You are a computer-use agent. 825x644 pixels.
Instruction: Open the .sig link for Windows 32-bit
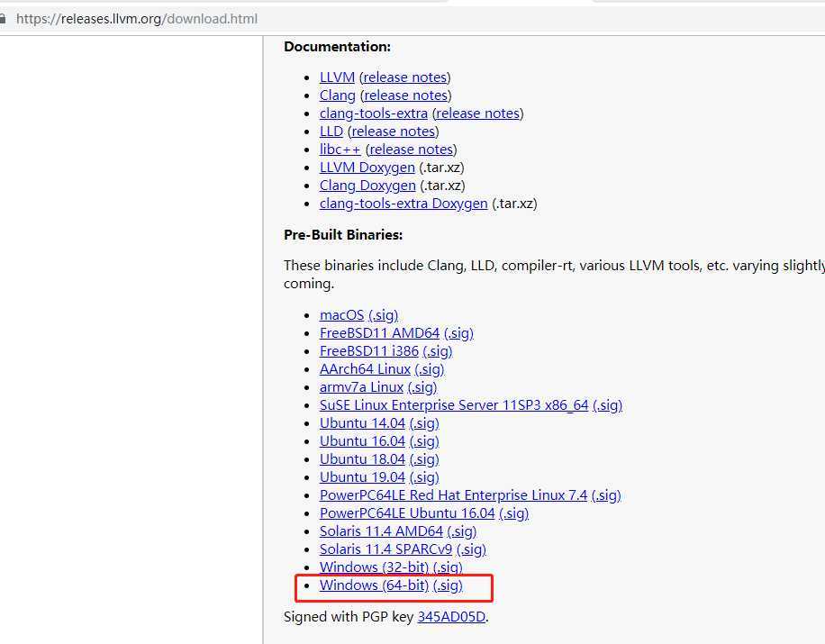point(449,567)
